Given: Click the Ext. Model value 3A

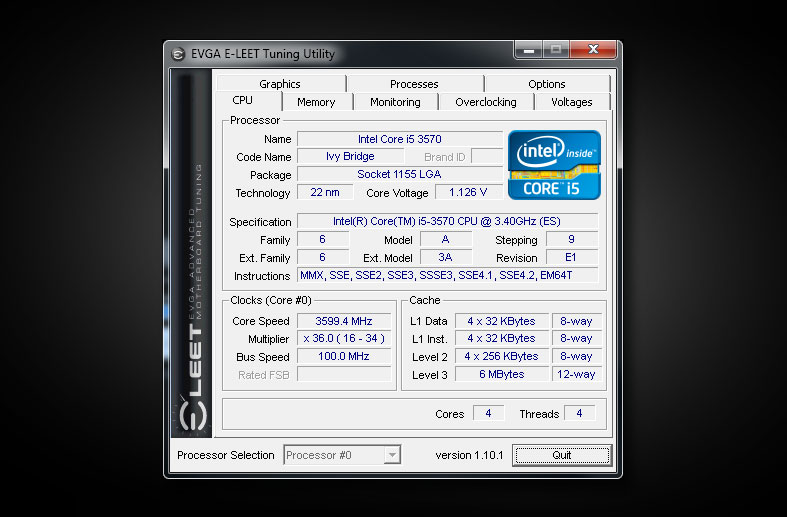Looking at the screenshot, I should pyautogui.click(x=446, y=257).
